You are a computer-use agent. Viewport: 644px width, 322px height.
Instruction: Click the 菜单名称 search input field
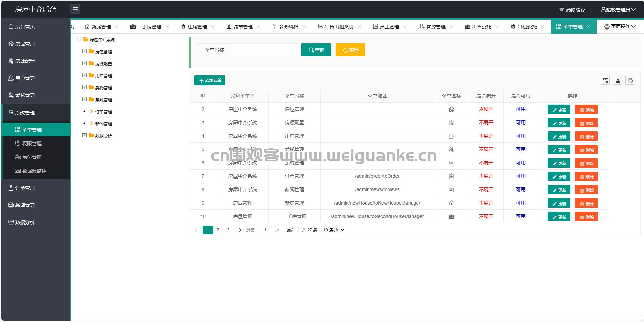[265, 50]
